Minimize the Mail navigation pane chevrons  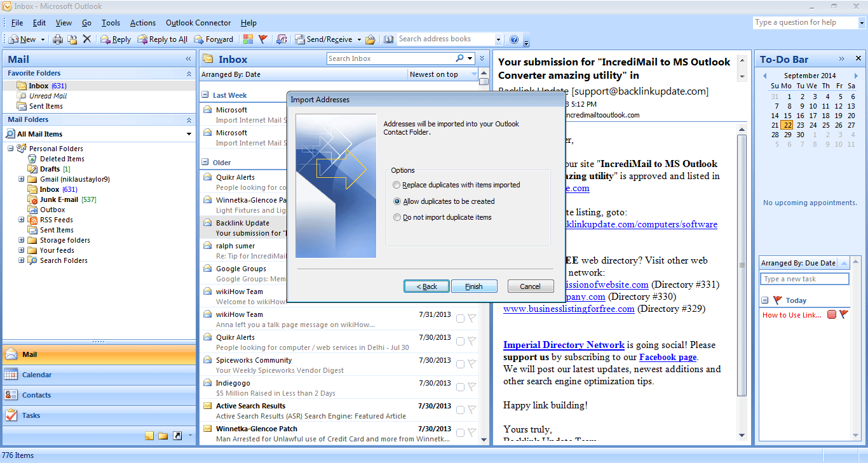click(188, 59)
